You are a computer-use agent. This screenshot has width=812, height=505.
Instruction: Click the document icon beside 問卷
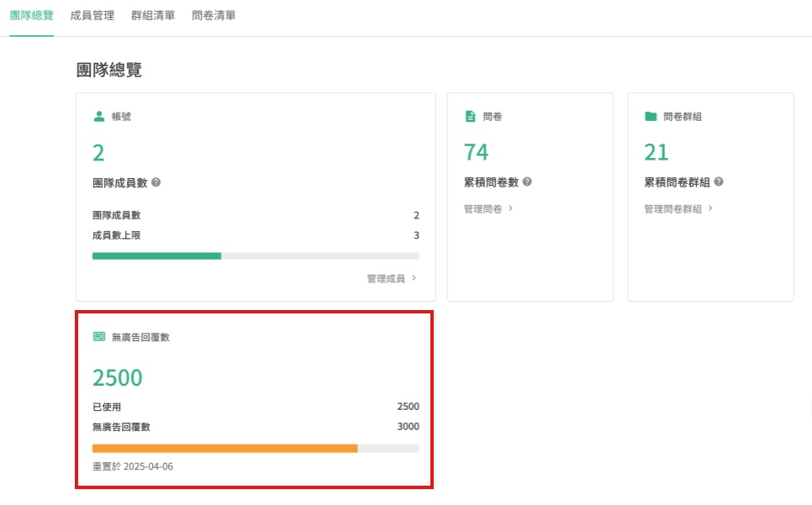tap(470, 117)
